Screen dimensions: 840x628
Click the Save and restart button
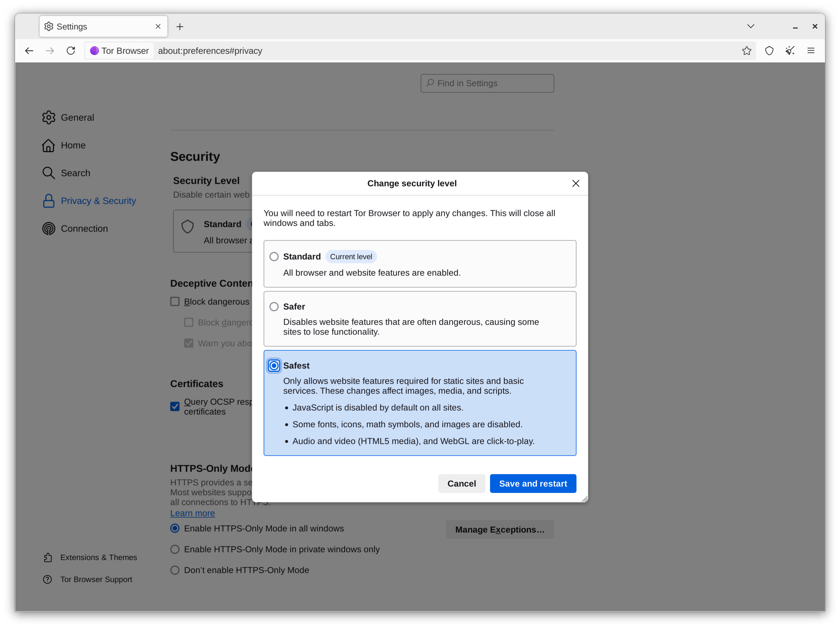click(x=533, y=483)
